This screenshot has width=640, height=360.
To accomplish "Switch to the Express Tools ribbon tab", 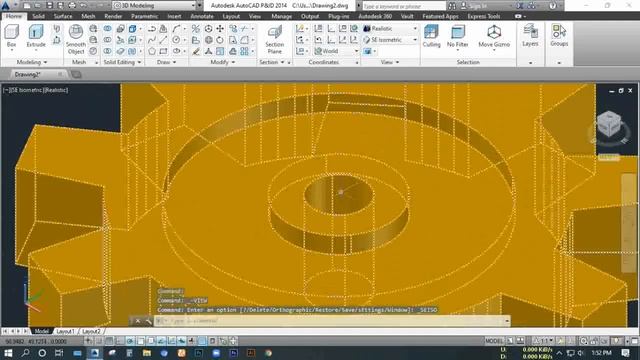I will 484,16.
